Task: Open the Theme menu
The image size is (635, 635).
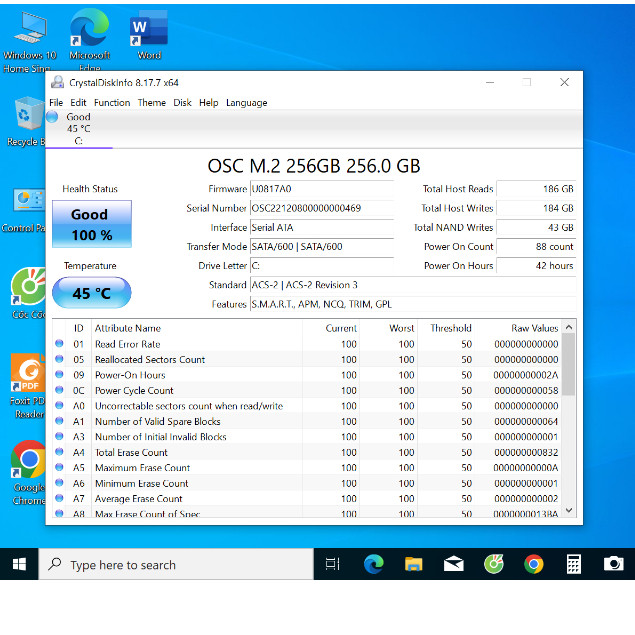Action: [x=152, y=102]
